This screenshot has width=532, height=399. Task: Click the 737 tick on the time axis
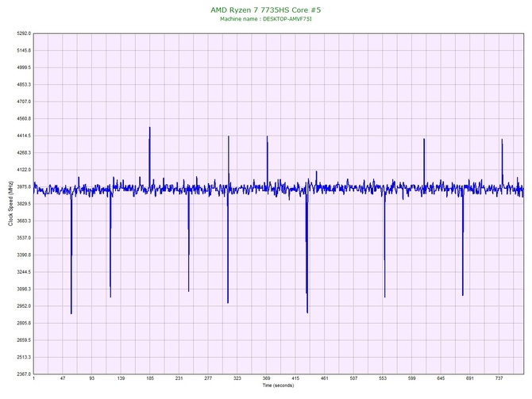pyautogui.click(x=499, y=378)
